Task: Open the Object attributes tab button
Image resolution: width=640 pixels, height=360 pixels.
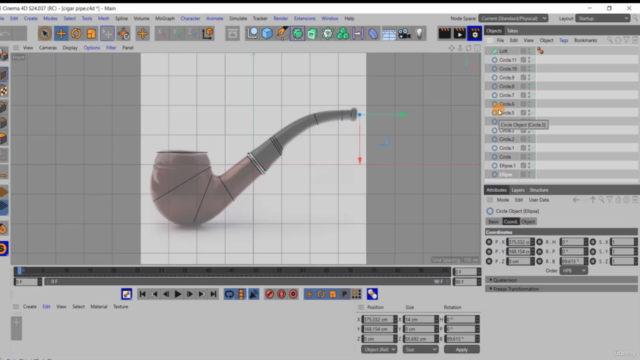Action: [x=528, y=222]
